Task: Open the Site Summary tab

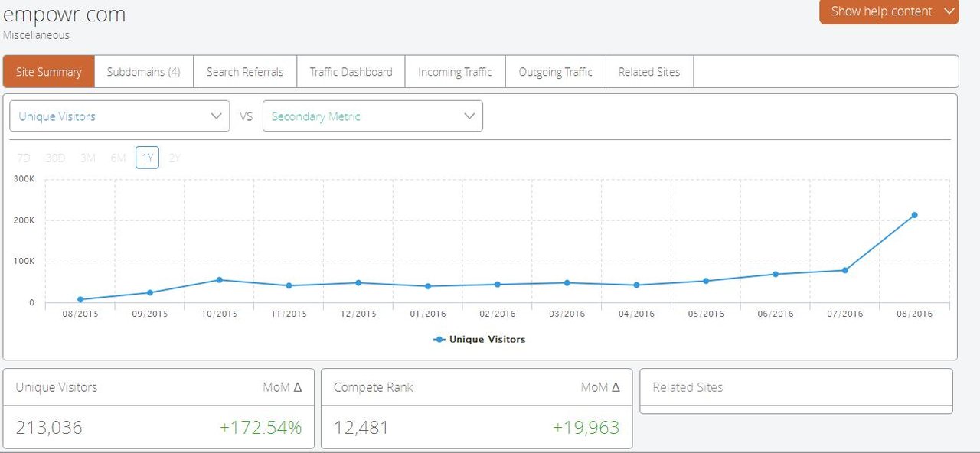Action: click(49, 72)
